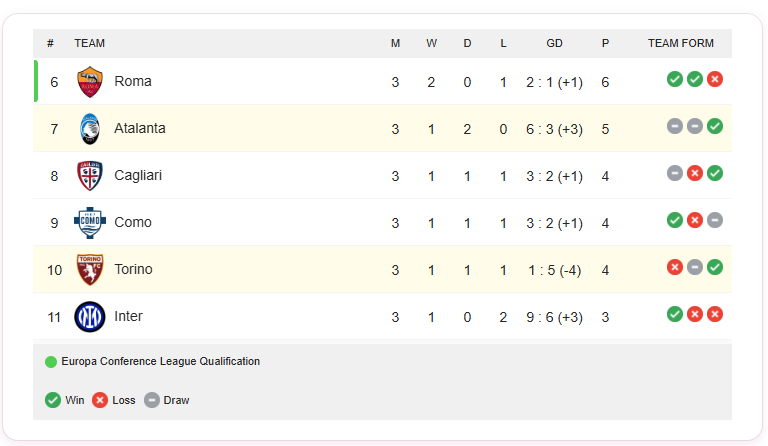This screenshot has width=768, height=446.
Task: Sort by the P points header
Action: [x=605, y=43]
